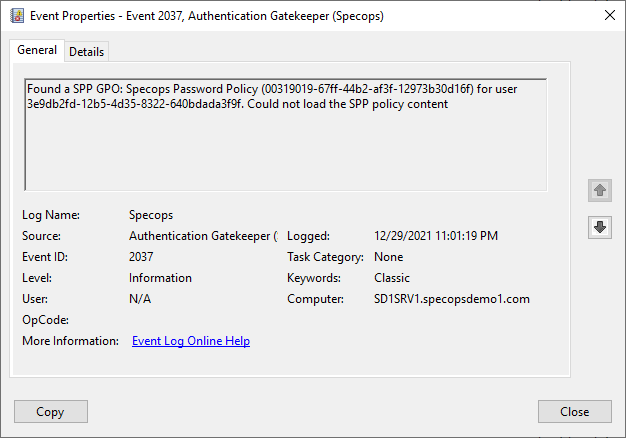Click the Event Properties title bar icon
The height and width of the screenshot is (438, 626).
17,16
